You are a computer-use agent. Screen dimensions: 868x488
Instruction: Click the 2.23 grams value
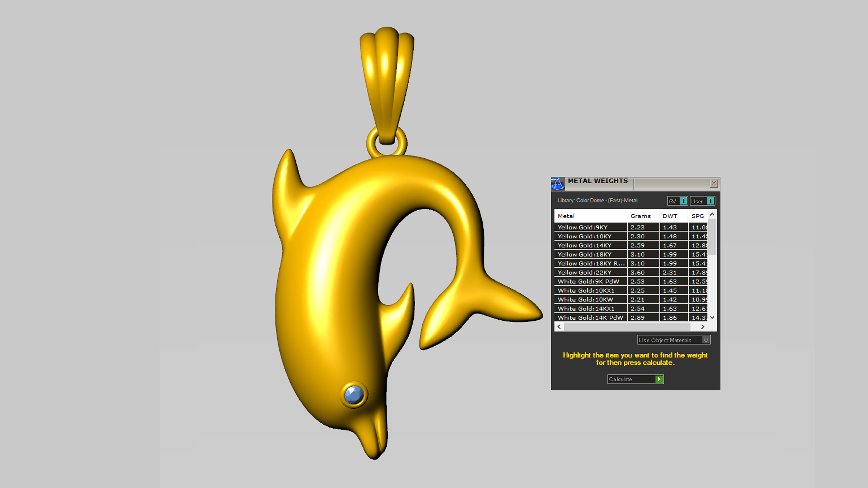[638, 227]
